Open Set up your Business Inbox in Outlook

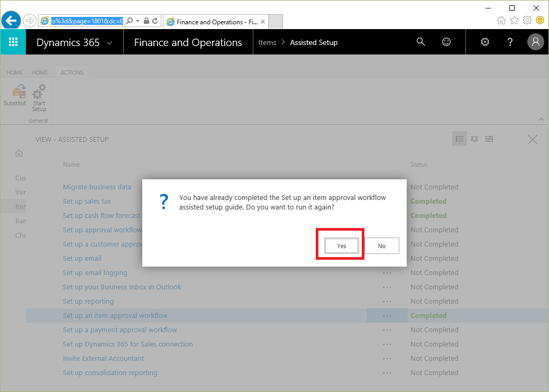(x=122, y=287)
